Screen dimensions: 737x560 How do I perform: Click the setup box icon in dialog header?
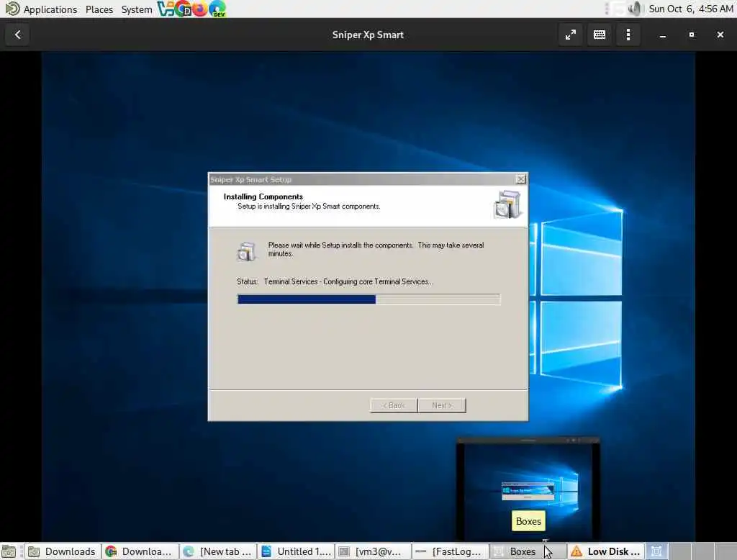507,204
